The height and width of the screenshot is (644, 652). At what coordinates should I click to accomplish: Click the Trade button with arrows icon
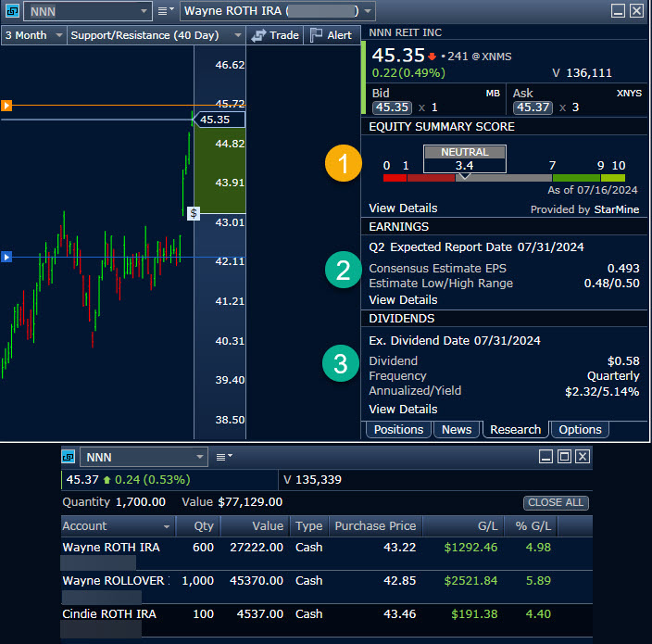[275, 35]
